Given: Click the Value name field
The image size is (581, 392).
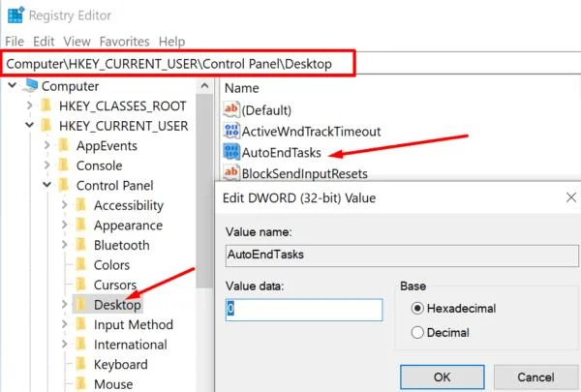Looking at the screenshot, I should click(402, 255).
